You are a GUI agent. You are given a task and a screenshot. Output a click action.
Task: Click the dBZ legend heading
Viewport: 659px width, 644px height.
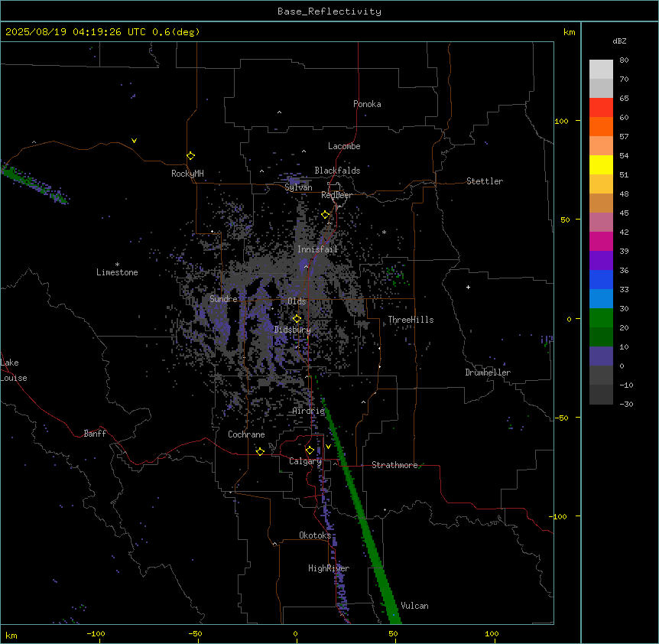(x=619, y=41)
